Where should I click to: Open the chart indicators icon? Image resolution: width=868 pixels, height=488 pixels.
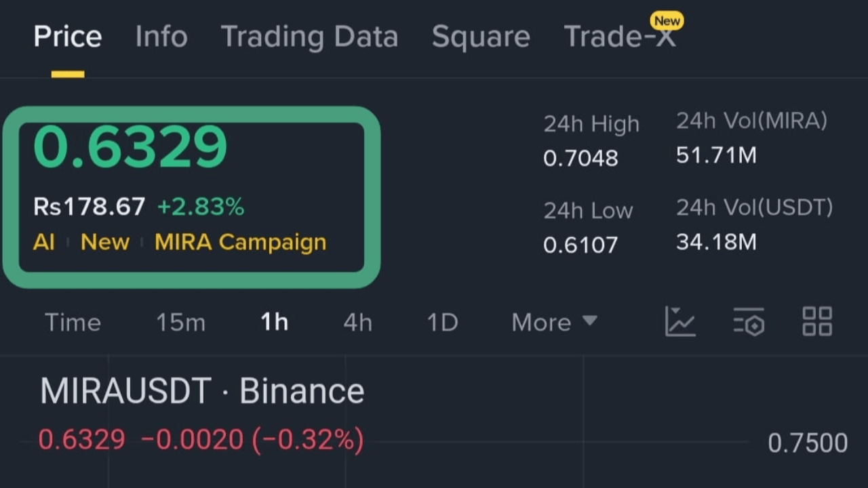click(x=680, y=322)
